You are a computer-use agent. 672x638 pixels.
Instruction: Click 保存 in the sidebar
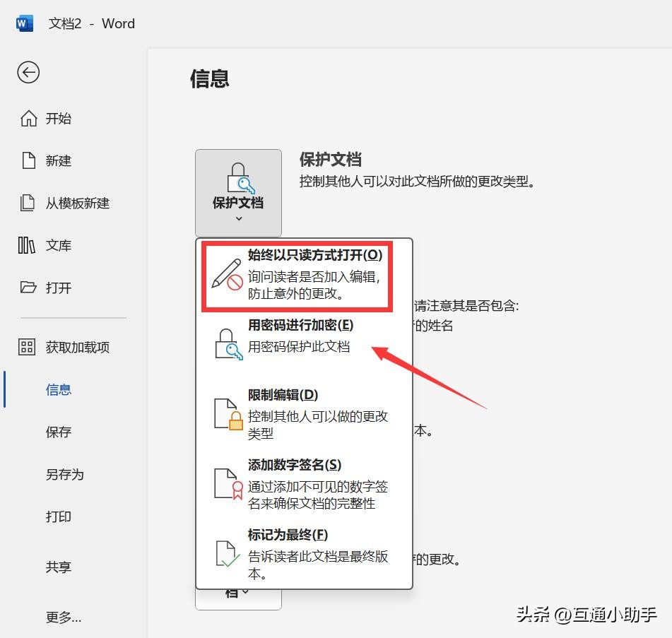[x=59, y=432]
